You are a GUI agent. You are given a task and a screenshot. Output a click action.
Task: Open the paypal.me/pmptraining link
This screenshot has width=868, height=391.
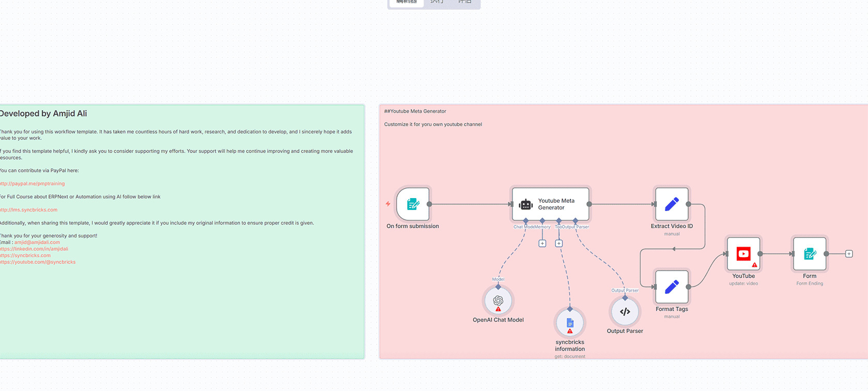(33, 184)
